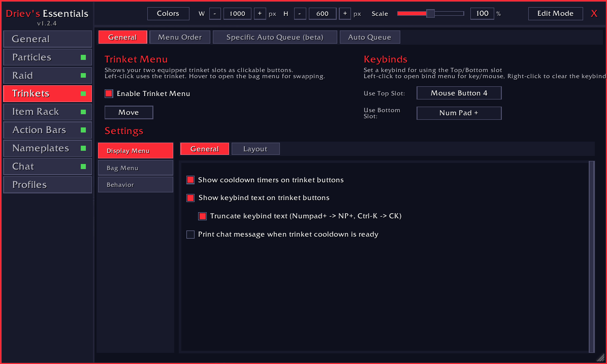Toggle the green Action Bars module indicator
607x364 pixels.
[83, 130]
